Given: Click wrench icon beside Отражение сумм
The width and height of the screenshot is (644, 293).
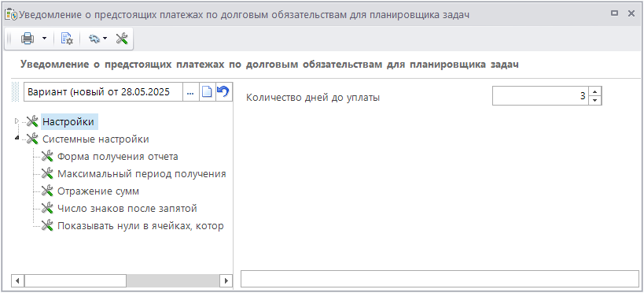Looking at the screenshot, I should point(48,191).
